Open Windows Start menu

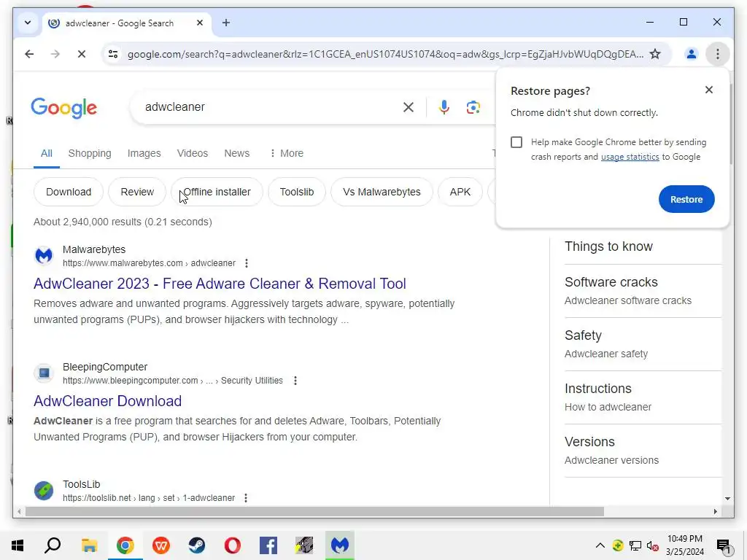[x=18, y=545]
